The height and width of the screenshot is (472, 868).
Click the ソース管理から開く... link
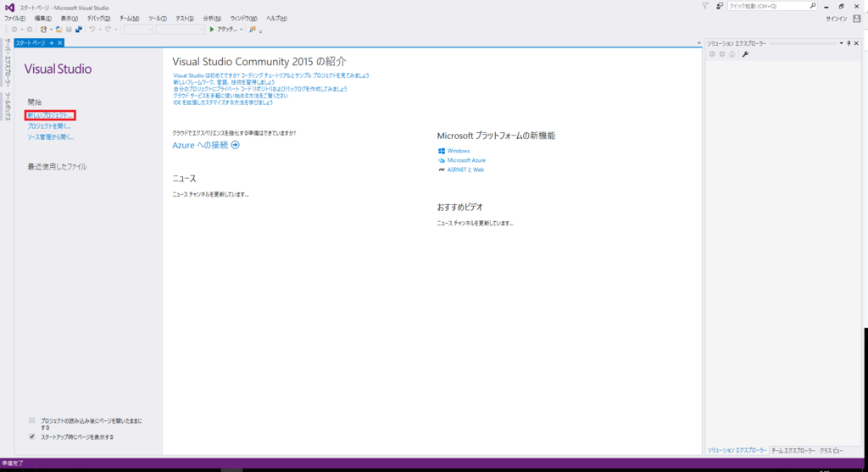(x=50, y=136)
